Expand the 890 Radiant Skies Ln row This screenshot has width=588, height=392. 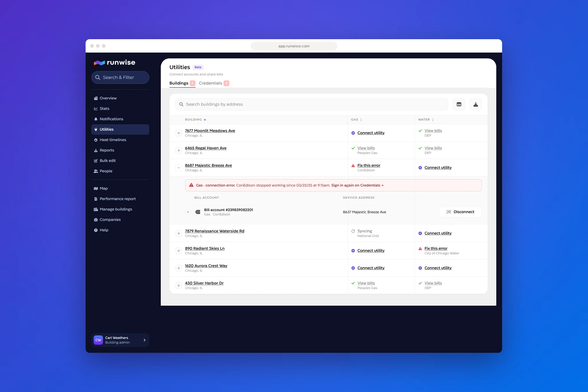179,251
